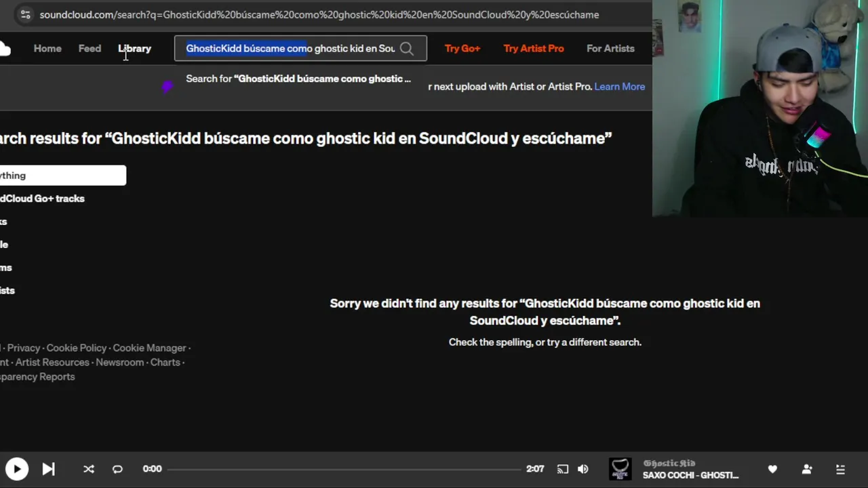868x488 pixels.
Task: Open the Home page tab
Action: coord(47,49)
